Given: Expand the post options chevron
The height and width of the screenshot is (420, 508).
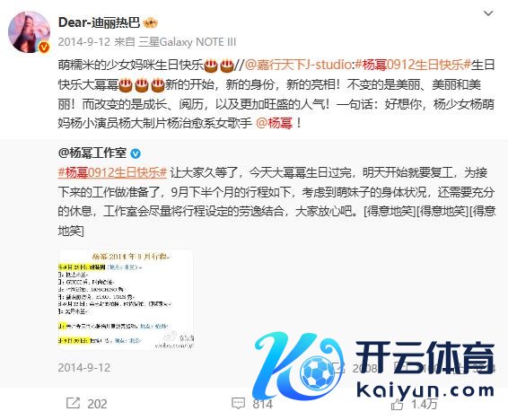Looking at the screenshot, I should click(488, 13).
